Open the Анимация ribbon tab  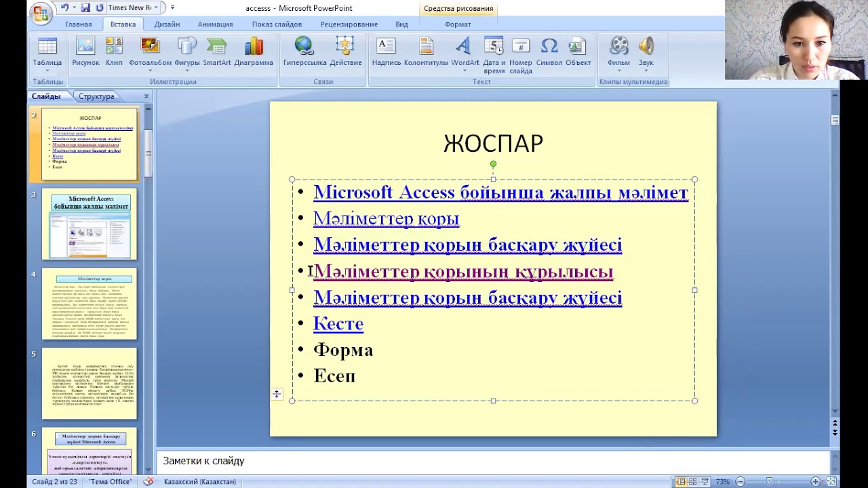215,24
